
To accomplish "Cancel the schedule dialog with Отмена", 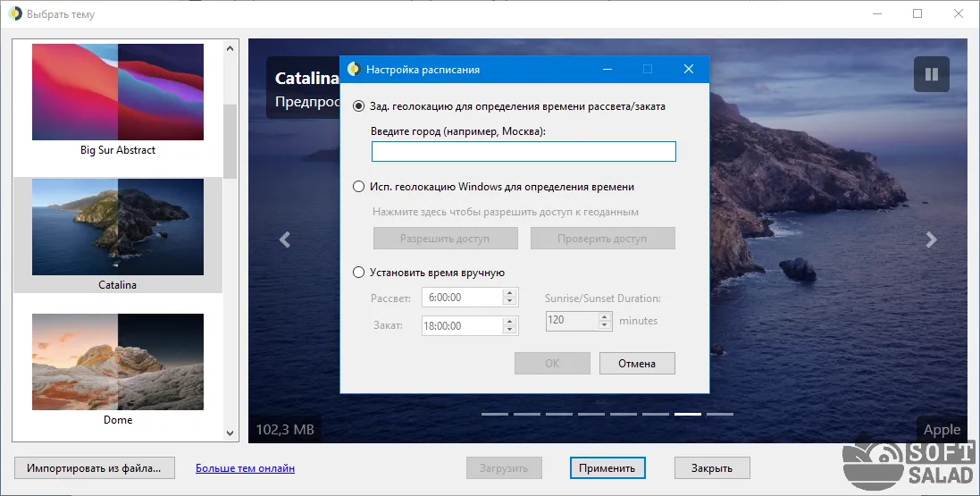I will coord(637,364).
